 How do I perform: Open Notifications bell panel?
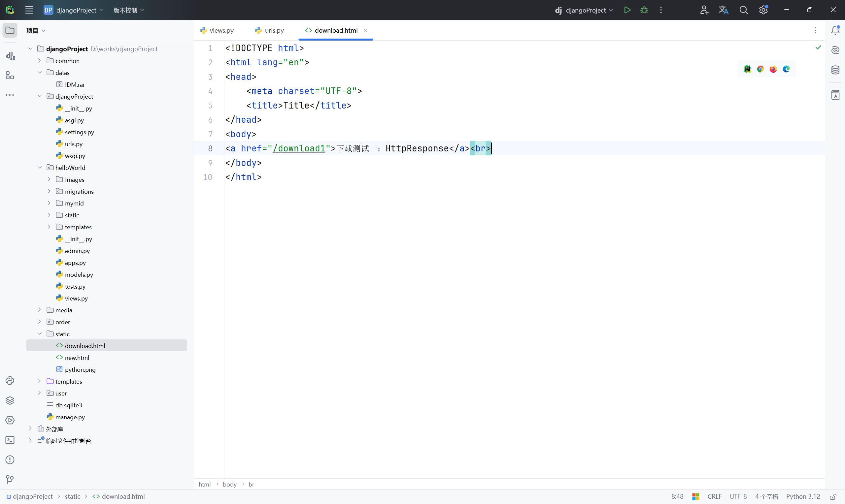[835, 30]
